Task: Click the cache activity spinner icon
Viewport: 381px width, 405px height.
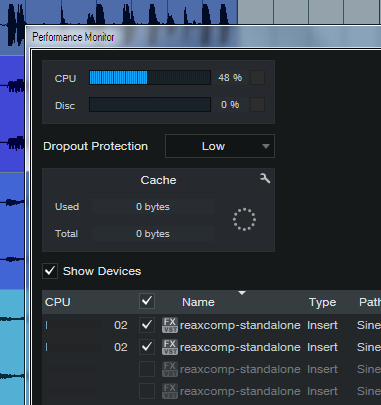Action: pyautogui.click(x=244, y=219)
